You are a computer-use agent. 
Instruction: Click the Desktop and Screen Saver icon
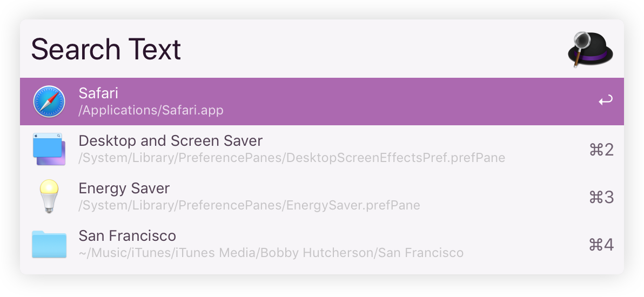coord(49,149)
